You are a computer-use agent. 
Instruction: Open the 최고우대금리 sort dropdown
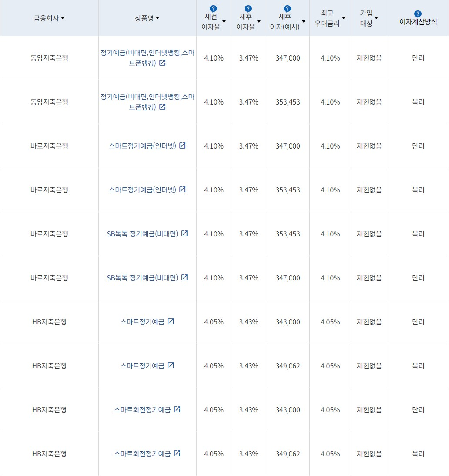(344, 18)
